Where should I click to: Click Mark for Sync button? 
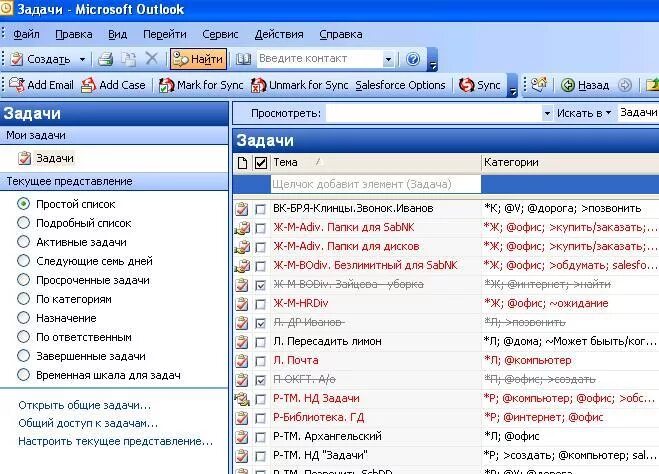[x=201, y=85]
